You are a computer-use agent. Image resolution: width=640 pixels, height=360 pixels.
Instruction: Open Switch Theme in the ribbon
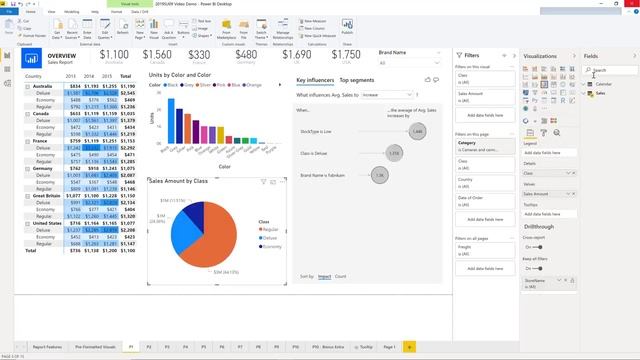(x=261, y=29)
